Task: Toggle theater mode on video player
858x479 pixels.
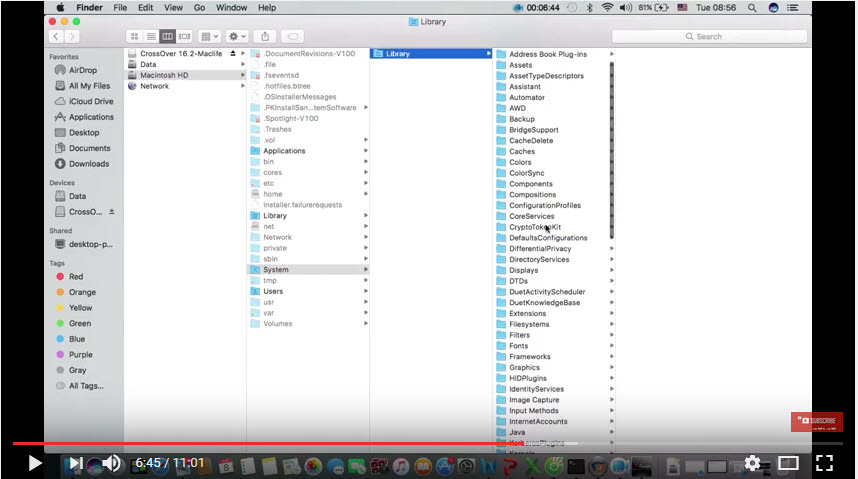Action: pyautogui.click(x=788, y=463)
